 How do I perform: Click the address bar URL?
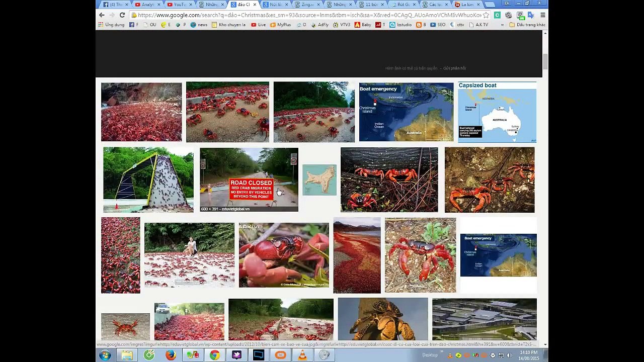click(309, 15)
